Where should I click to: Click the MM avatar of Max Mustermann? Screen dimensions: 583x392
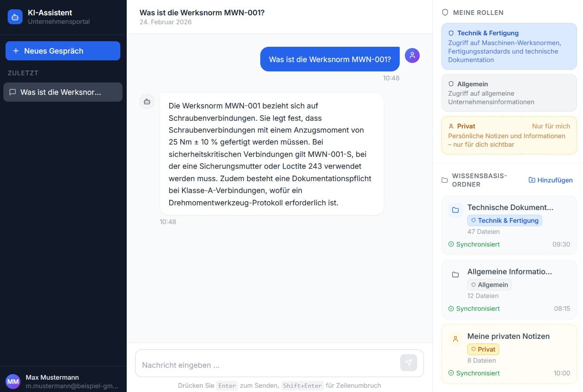click(x=13, y=381)
